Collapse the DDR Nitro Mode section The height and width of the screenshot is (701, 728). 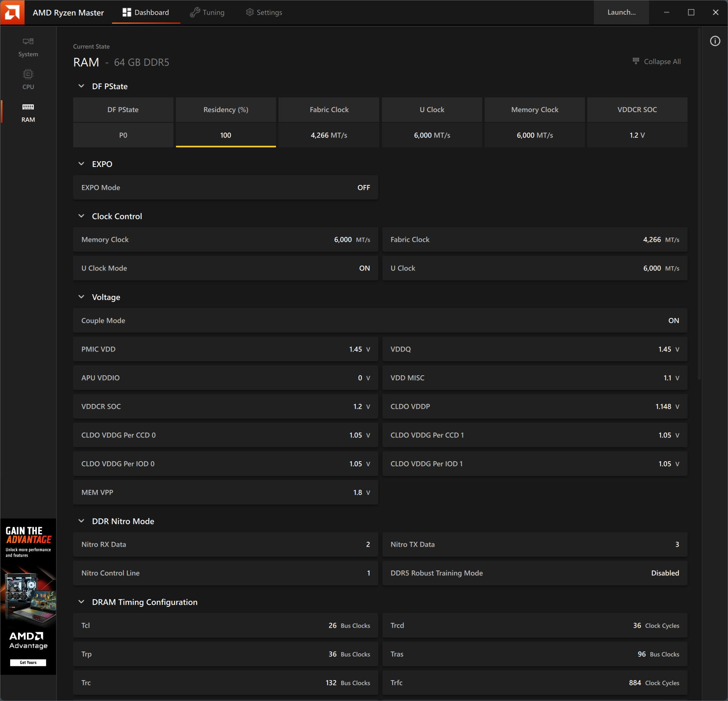81,521
